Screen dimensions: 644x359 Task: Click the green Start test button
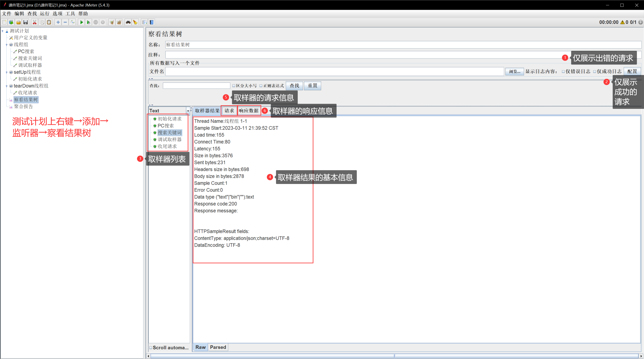tap(81, 22)
